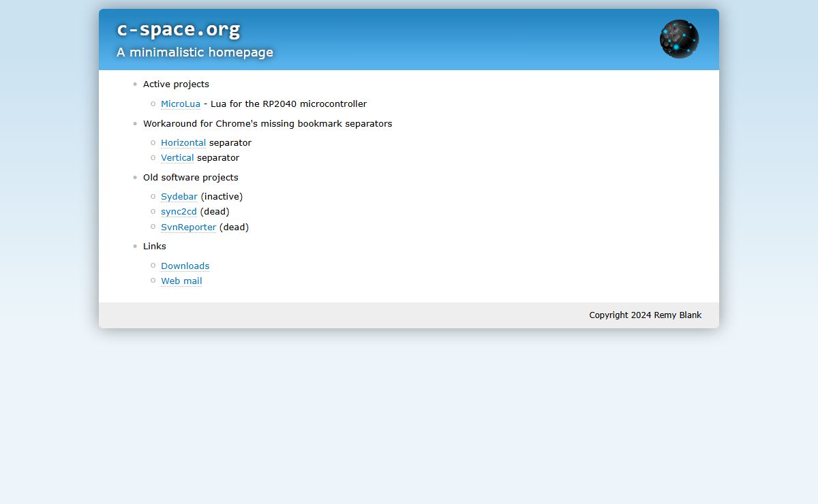The image size is (818, 504).
Task: Click the 'Active projects' list heading
Action: coord(176,84)
